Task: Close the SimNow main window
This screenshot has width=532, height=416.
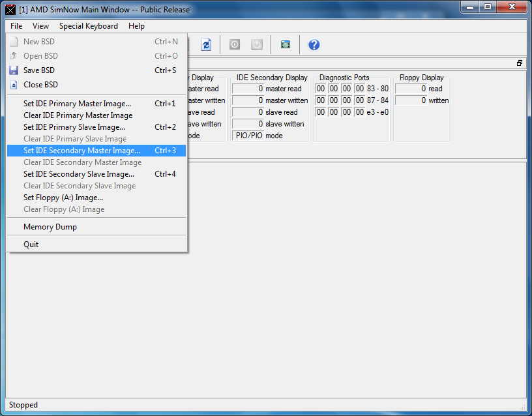Action: [x=512, y=7]
